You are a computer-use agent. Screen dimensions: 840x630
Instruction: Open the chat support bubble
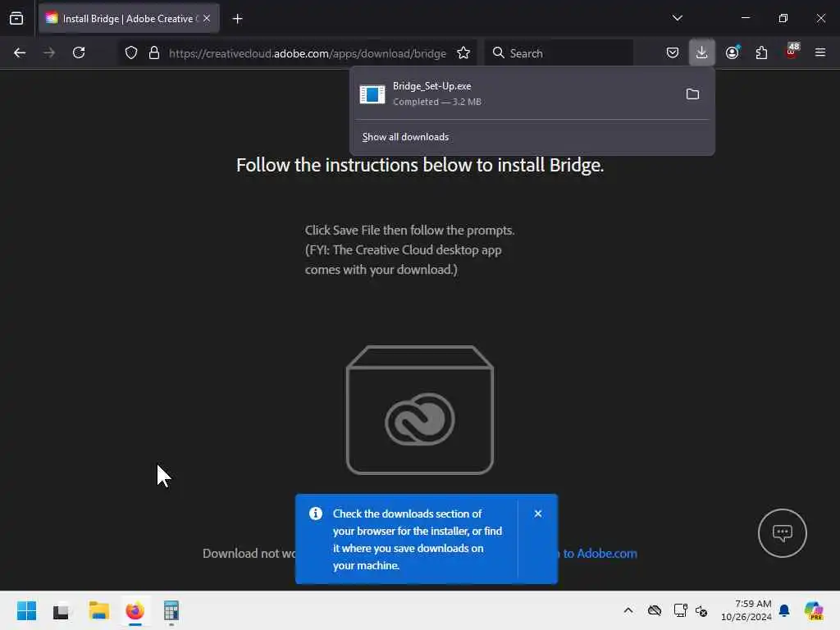(x=782, y=533)
